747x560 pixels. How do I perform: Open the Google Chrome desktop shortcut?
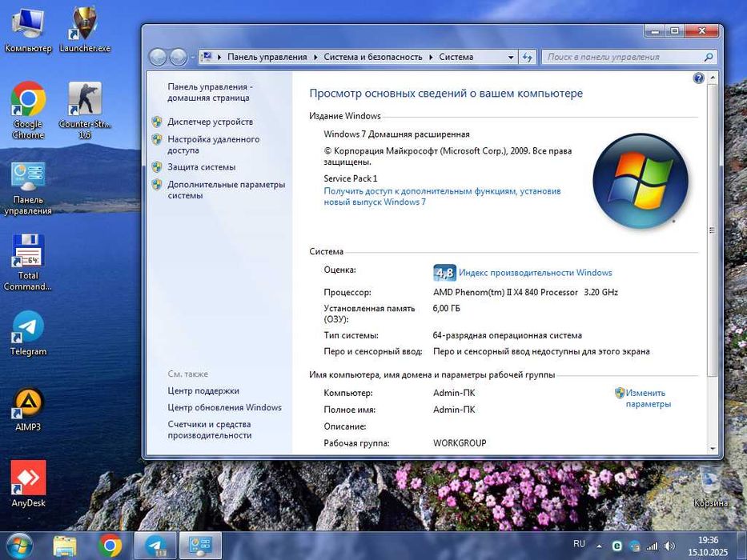point(28,110)
